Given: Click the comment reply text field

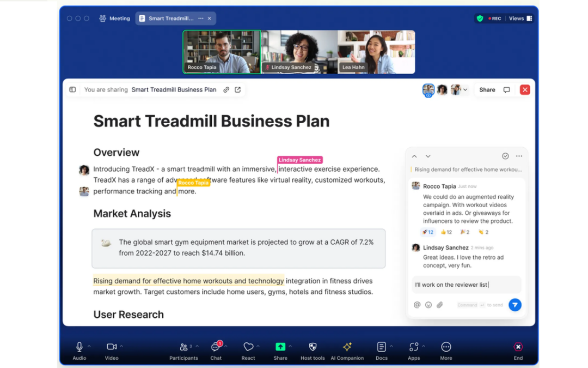Looking at the screenshot, I should (465, 285).
